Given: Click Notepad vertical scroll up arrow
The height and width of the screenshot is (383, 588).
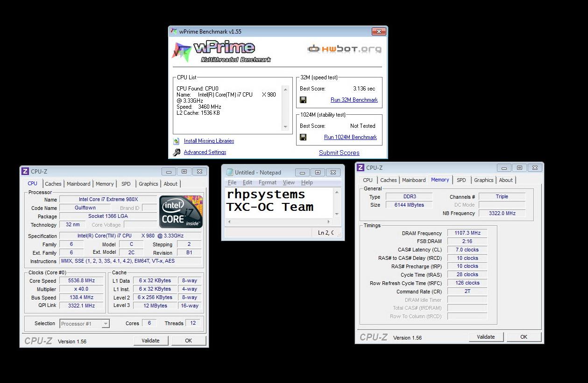Looking at the screenshot, I should pos(338,192).
